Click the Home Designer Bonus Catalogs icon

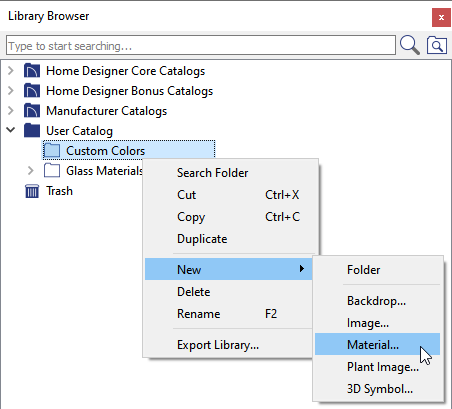[32, 91]
